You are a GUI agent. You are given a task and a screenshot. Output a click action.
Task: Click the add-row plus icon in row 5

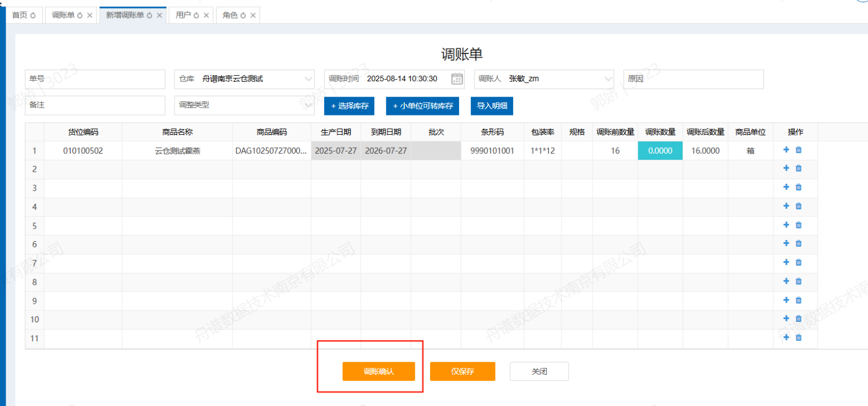coord(787,225)
